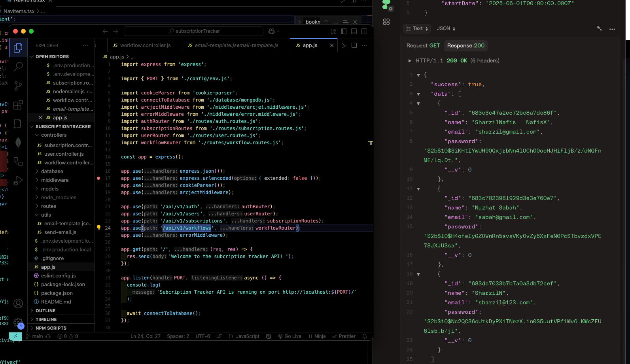Open notifications bell in status bar

365,336
